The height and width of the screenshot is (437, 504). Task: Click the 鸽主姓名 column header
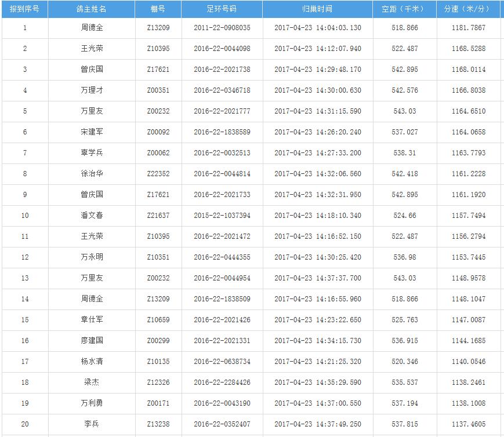[x=92, y=9]
